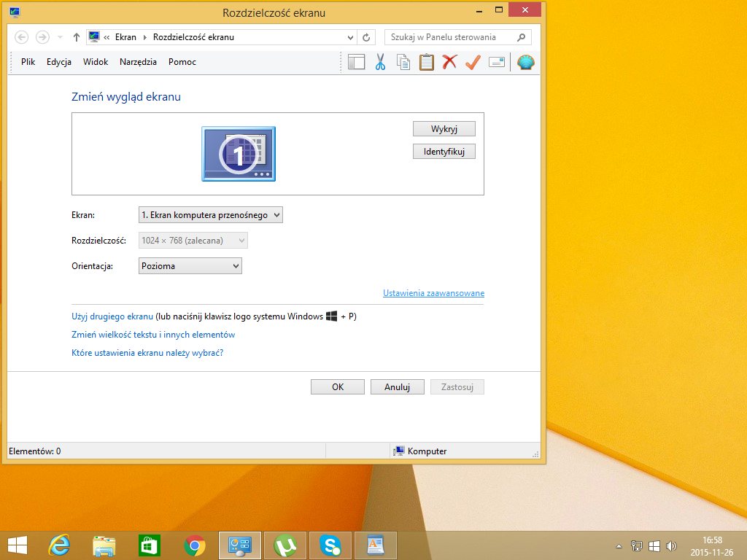Image resolution: width=747 pixels, height=560 pixels.
Task: Expand the Ekran display selection dropdown
Action: tap(210, 215)
